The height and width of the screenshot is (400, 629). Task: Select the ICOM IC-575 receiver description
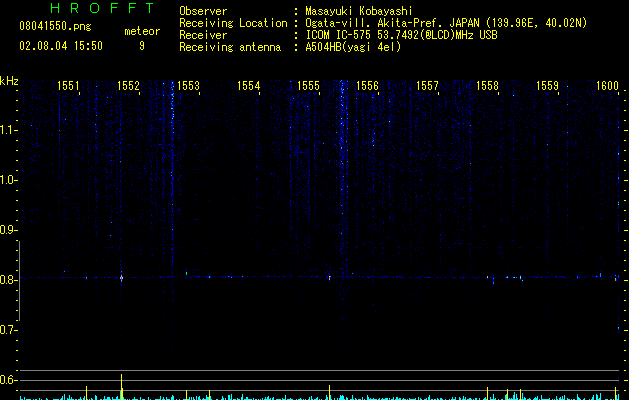[401, 35]
